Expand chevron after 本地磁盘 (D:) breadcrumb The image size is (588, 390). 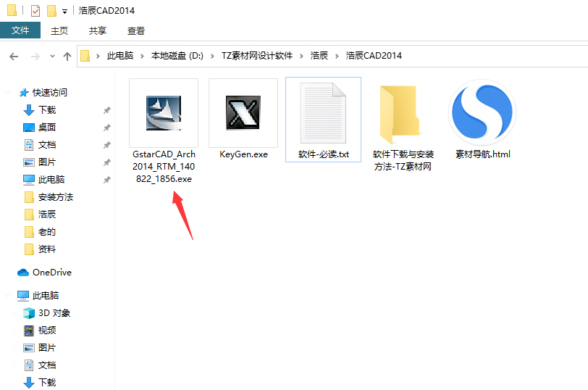click(x=212, y=56)
